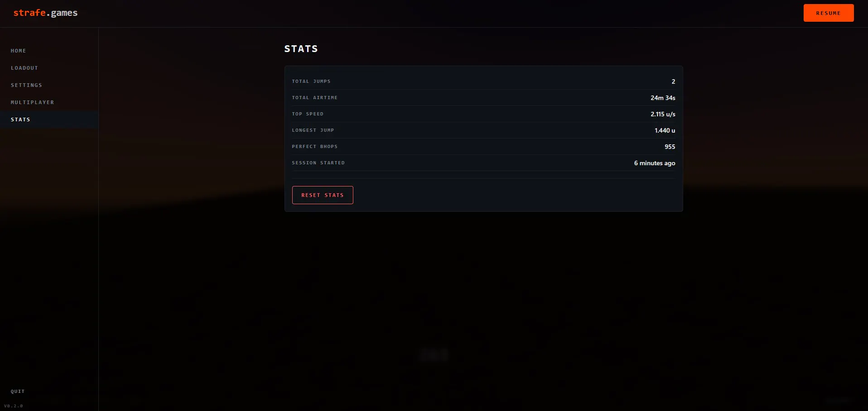Select the Top Speed label
This screenshot has height=411, width=868.
click(x=308, y=114)
